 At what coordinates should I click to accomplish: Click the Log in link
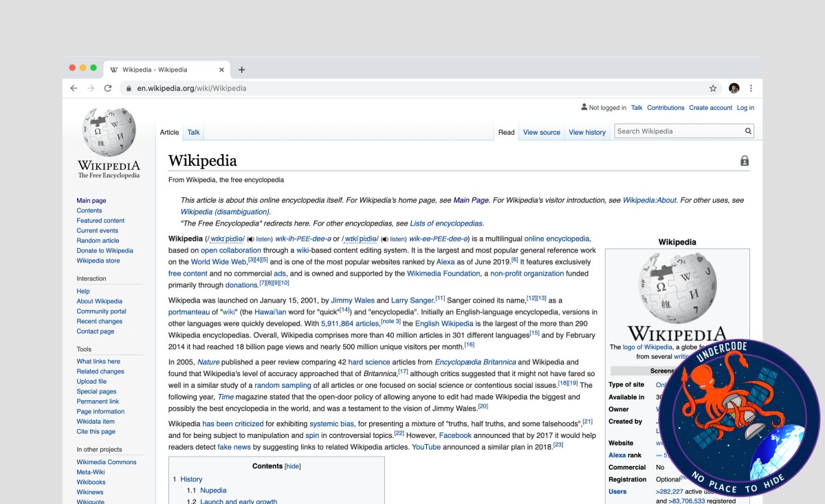pyautogui.click(x=745, y=107)
